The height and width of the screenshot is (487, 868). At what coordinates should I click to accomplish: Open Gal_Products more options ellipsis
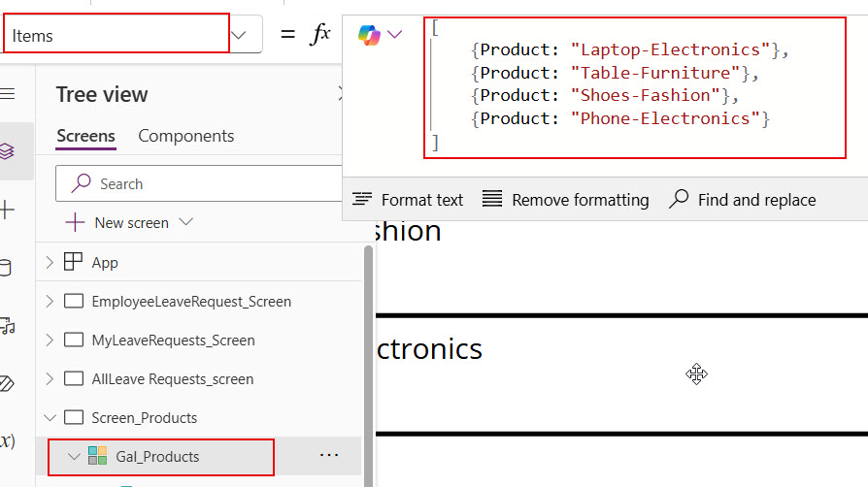[x=329, y=455]
